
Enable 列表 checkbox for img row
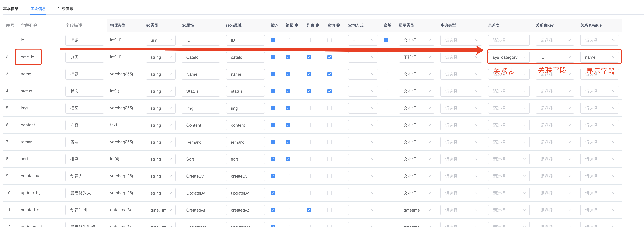(308, 108)
